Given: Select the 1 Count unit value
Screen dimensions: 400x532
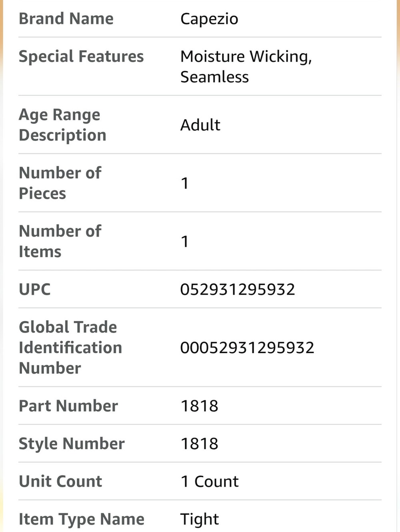Looking at the screenshot, I should tap(210, 481).
